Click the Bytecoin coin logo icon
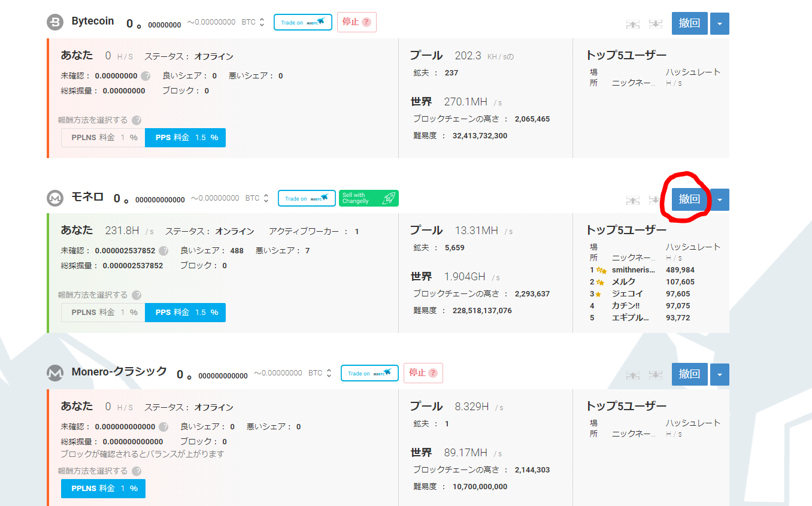 (55, 22)
